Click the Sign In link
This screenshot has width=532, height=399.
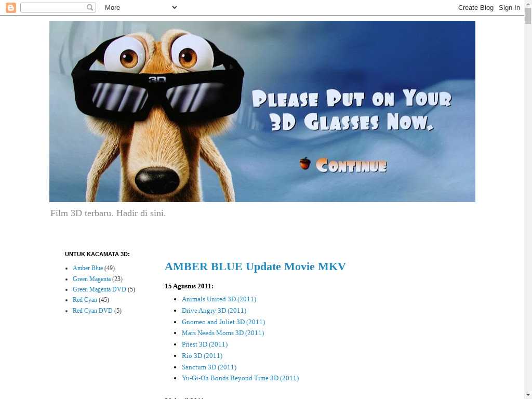click(x=509, y=7)
